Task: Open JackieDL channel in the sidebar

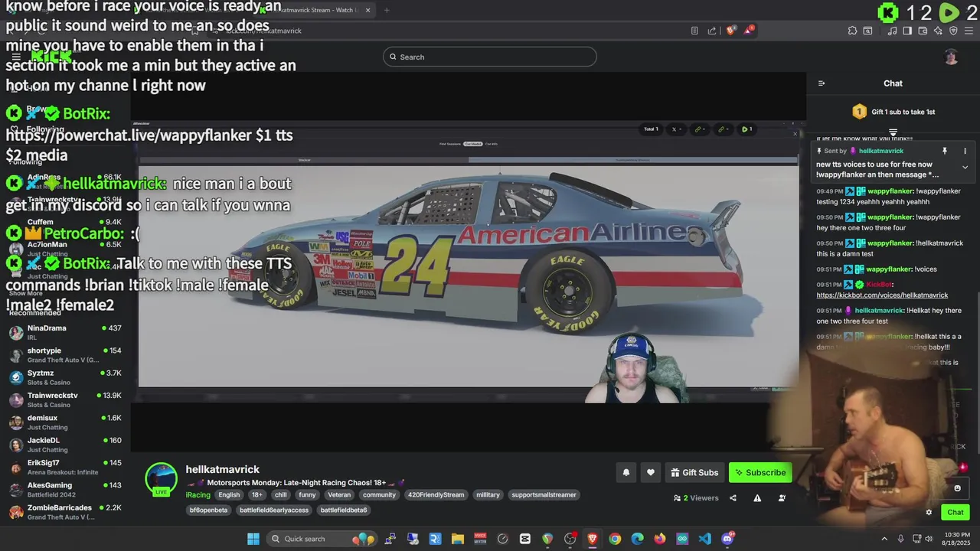Action: click(x=65, y=445)
